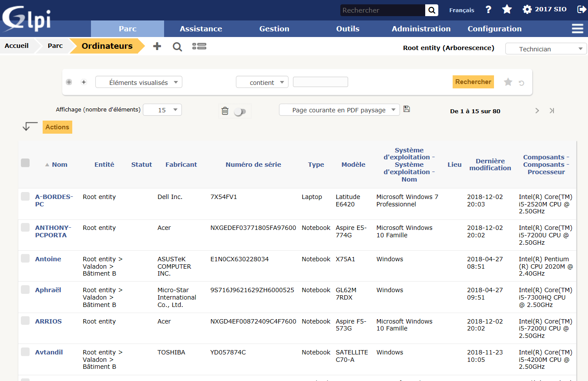588x381 pixels.
Task: Sort by Numéro de série column header
Action: tap(253, 165)
